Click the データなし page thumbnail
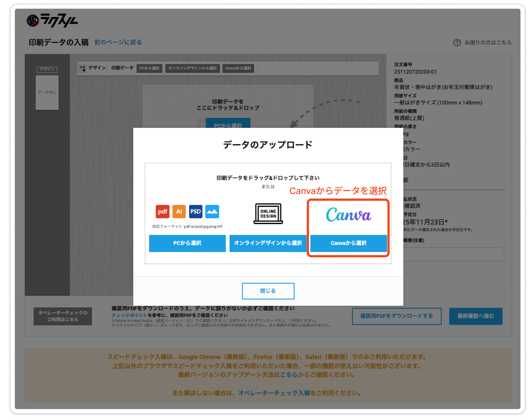The width and height of the screenshot is (530, 420). (x=47, y=92)
